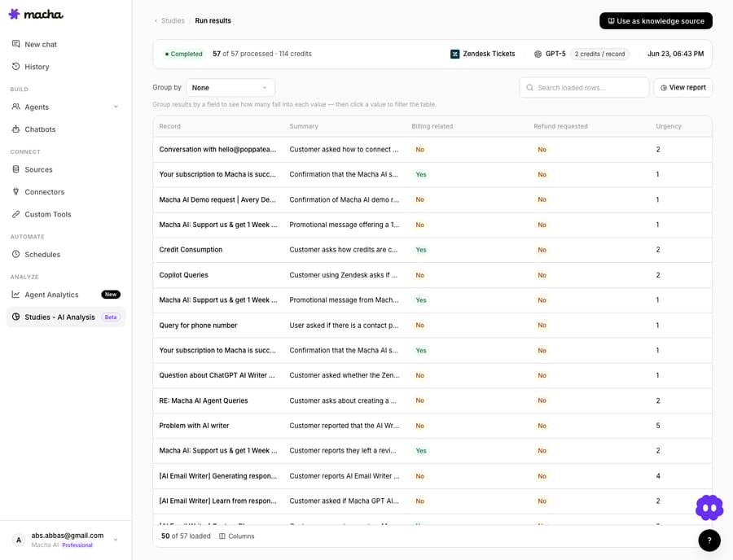Open the help question mark button
The image size is (733, 560).
[709, 540]
